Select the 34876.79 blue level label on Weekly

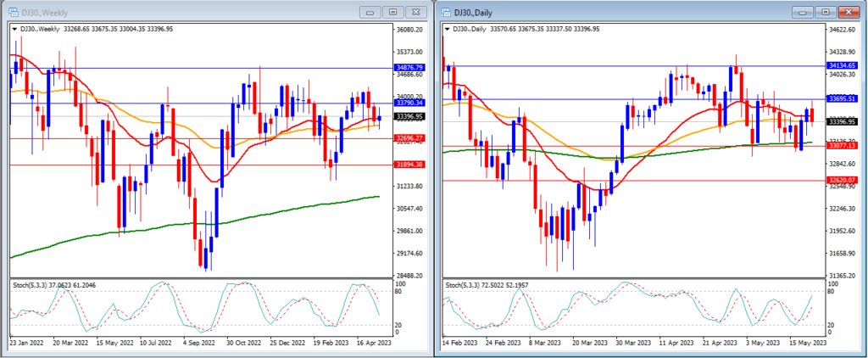(x=409, y=68)
